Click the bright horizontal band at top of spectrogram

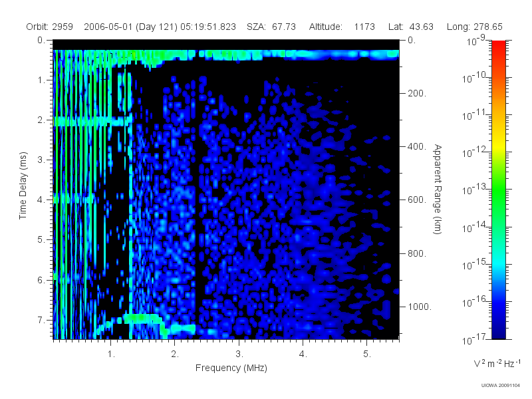click(226, 55)
